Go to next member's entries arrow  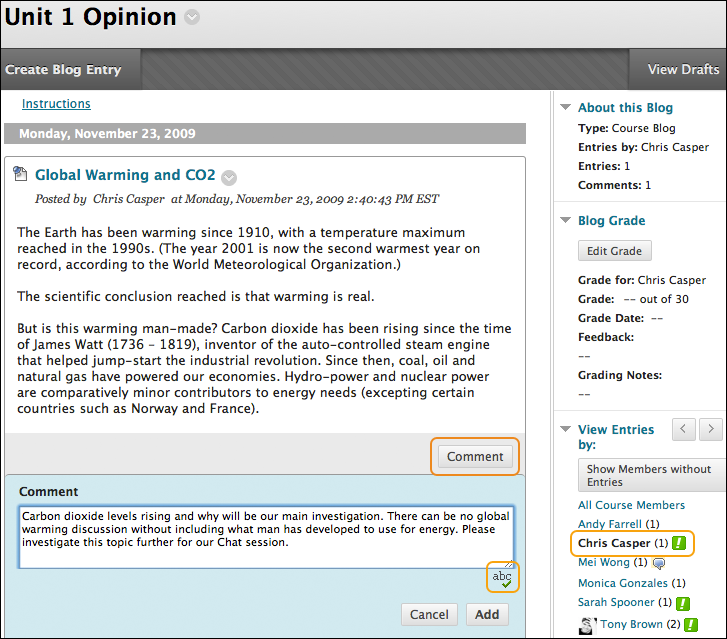710,430
